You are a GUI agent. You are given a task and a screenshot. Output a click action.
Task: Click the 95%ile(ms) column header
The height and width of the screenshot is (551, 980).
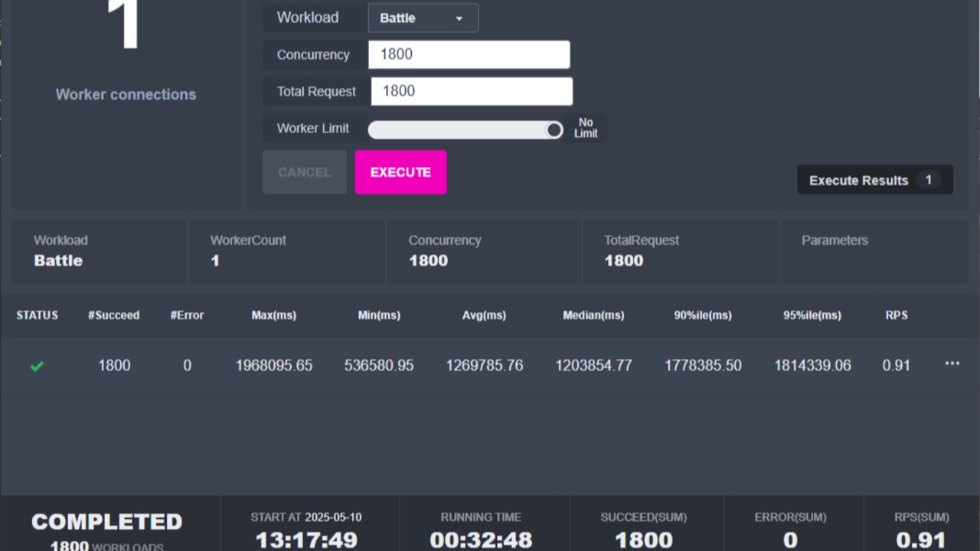coord(812,315)
